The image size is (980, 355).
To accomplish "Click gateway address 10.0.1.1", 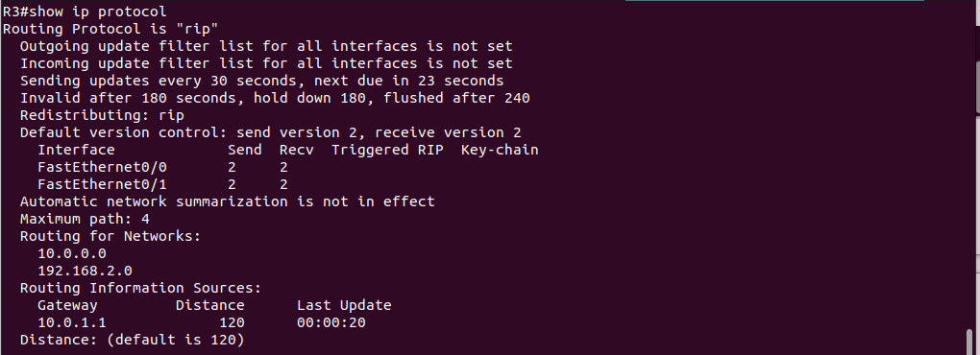I will point(72,322).
